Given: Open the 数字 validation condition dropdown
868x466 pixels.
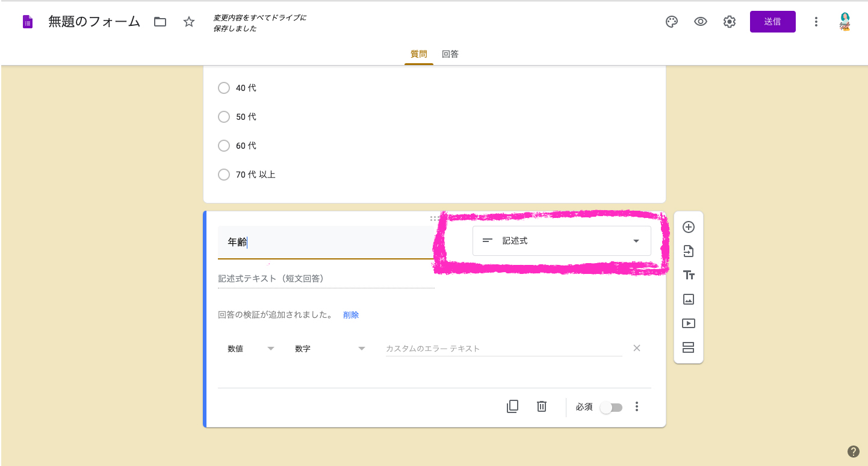Looking at the screenshot, I should (330, 349).
